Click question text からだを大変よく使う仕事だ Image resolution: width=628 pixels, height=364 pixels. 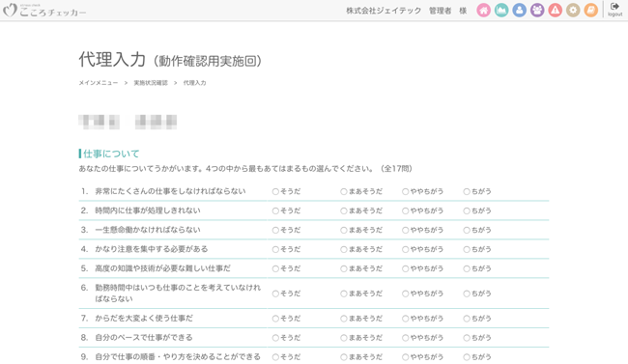tap(144, 319)
